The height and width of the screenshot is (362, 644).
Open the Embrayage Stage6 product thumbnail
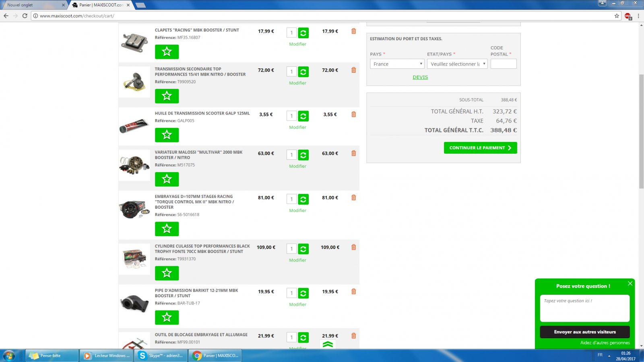(x=134, y=209)
